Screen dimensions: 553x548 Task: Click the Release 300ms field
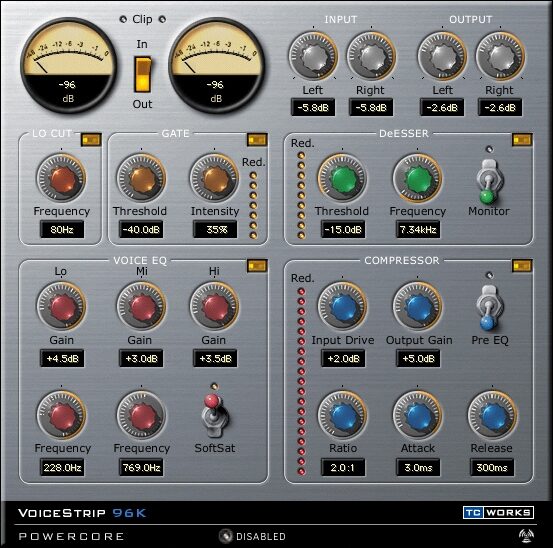pos(492,468)
